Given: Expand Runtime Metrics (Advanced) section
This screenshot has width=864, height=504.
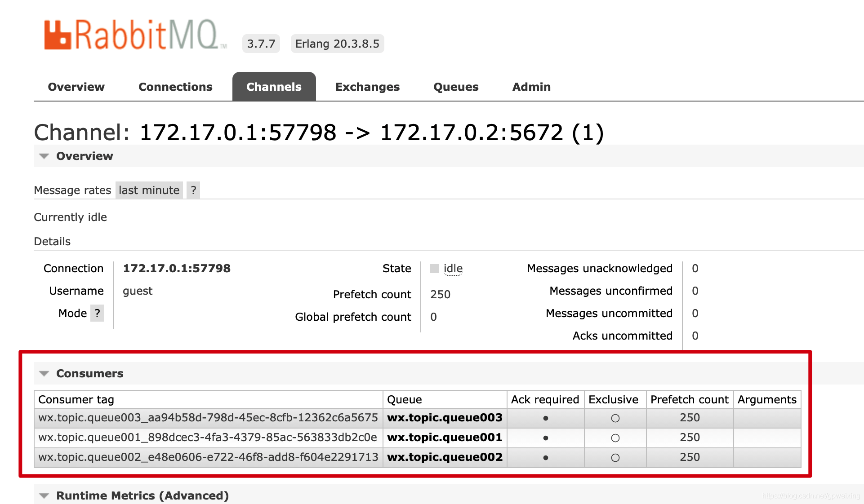Looking at the screenshot, I should [142, 495].
